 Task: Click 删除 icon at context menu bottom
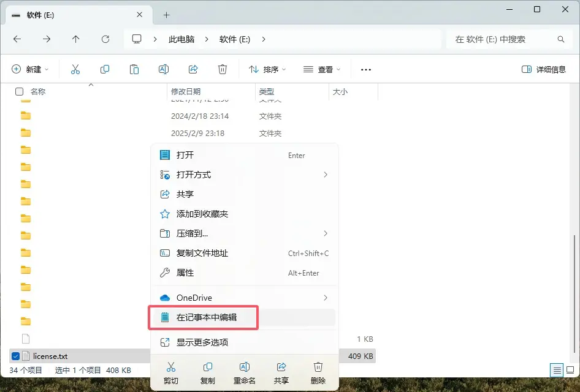coord(318,372)
